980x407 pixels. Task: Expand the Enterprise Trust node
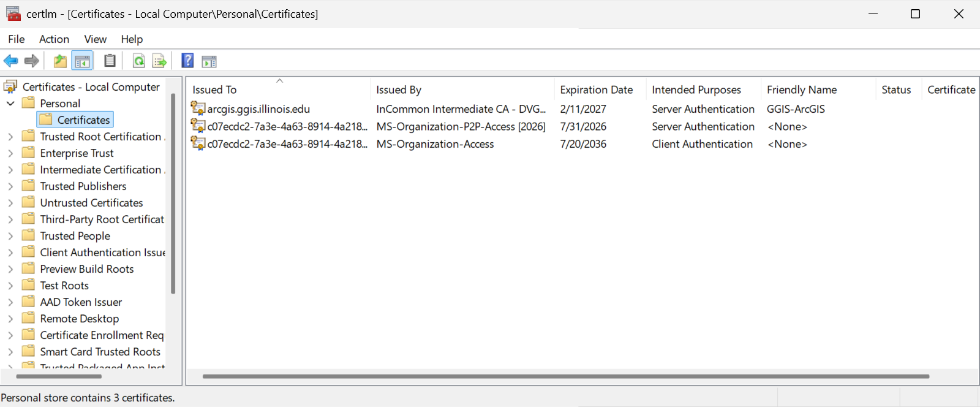pyautogui.click(x=10, y=153)
